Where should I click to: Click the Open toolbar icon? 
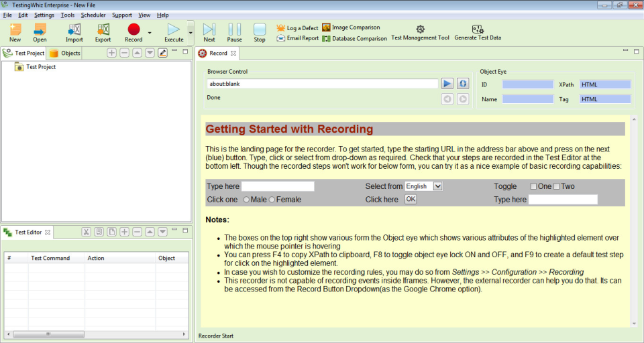40,32
